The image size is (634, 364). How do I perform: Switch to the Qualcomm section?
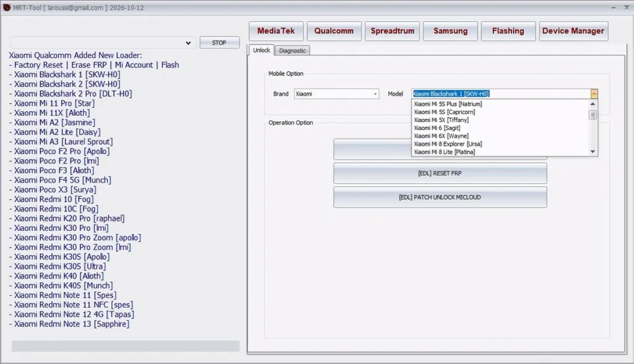[x=334, y=31]
